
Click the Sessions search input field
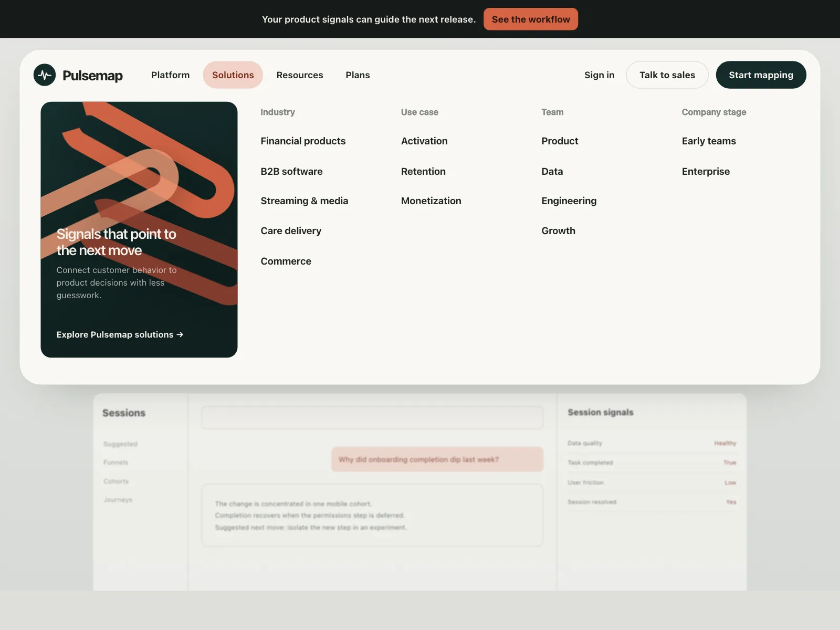[372, 417]
